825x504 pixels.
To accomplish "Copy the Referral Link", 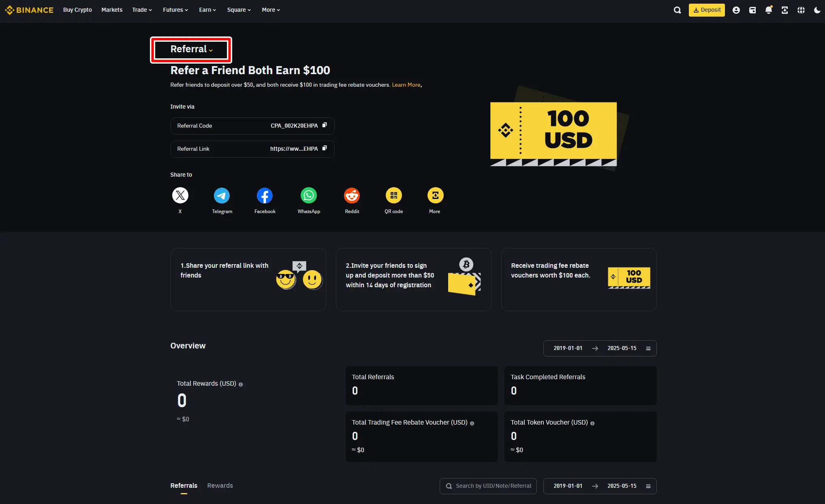I will click(324, 148).
